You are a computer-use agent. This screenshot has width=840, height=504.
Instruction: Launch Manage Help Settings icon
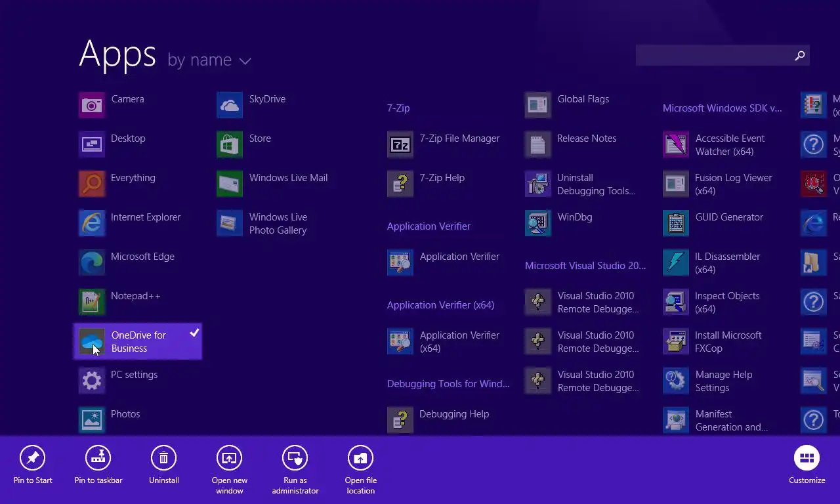pos(676,381)
